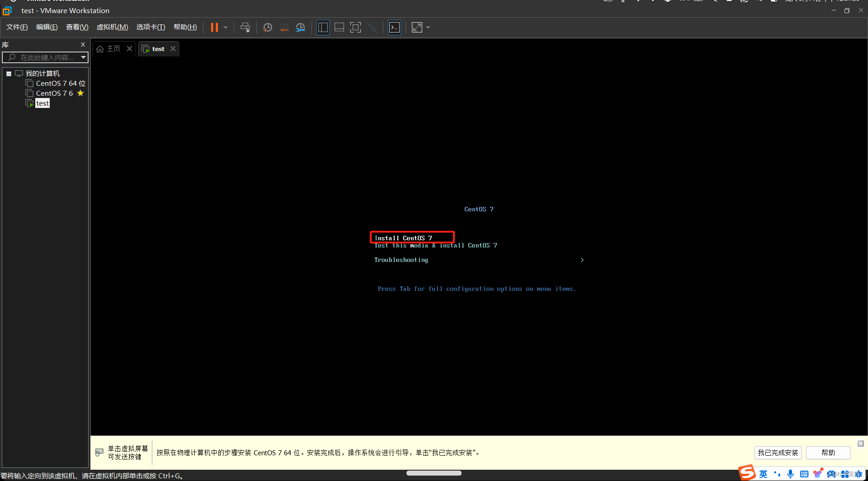
Task: Open the library search dropdown arrow
Action: click(x=83, y=57)
